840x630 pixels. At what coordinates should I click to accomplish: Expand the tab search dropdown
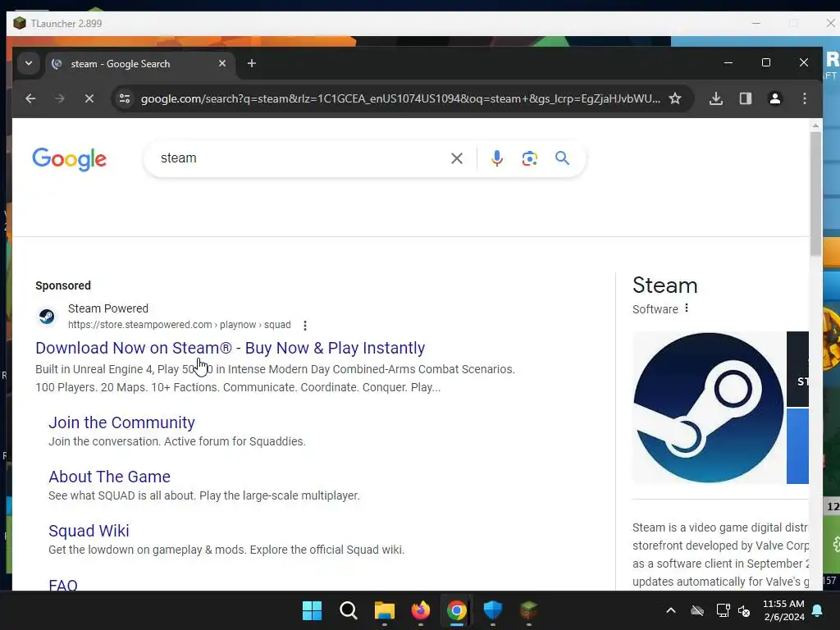[29, 63]
